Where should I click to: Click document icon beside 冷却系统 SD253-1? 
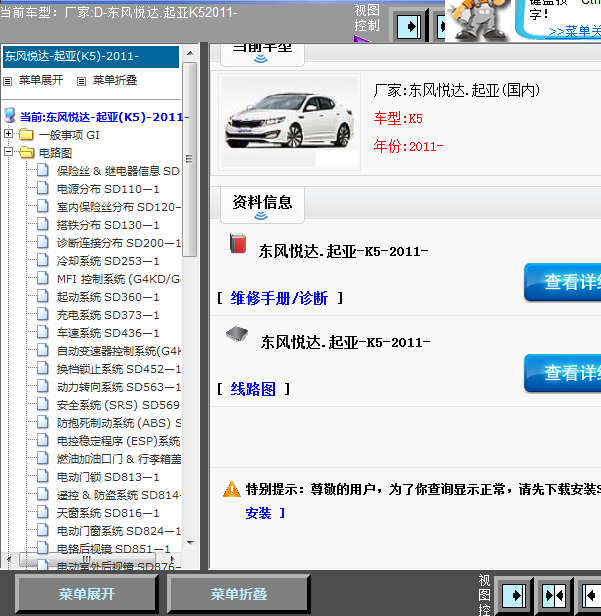tap(43, 260)
